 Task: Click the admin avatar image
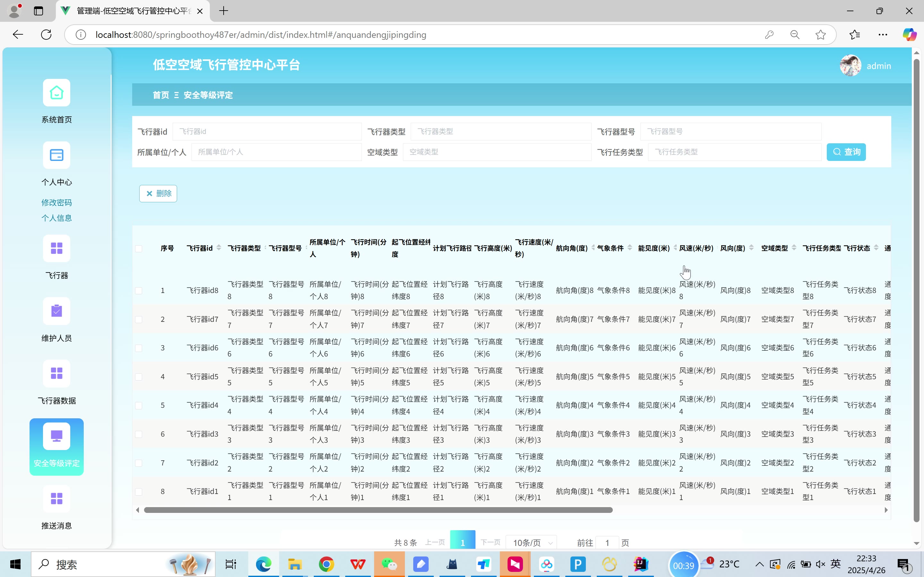tap(850, 66)
